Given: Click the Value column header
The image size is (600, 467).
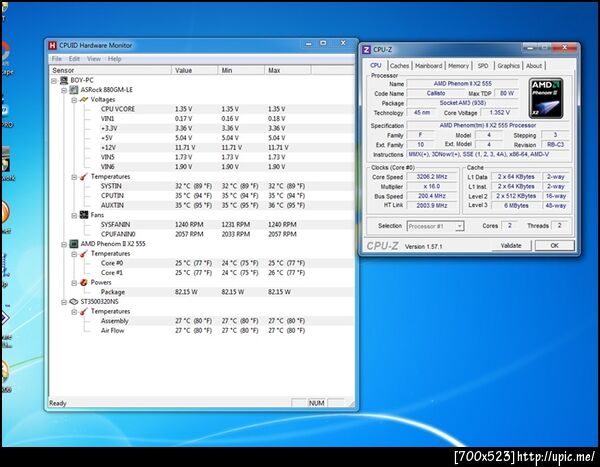Looking at the screenshot, I should pyautogui.click(x=194, y=70).
